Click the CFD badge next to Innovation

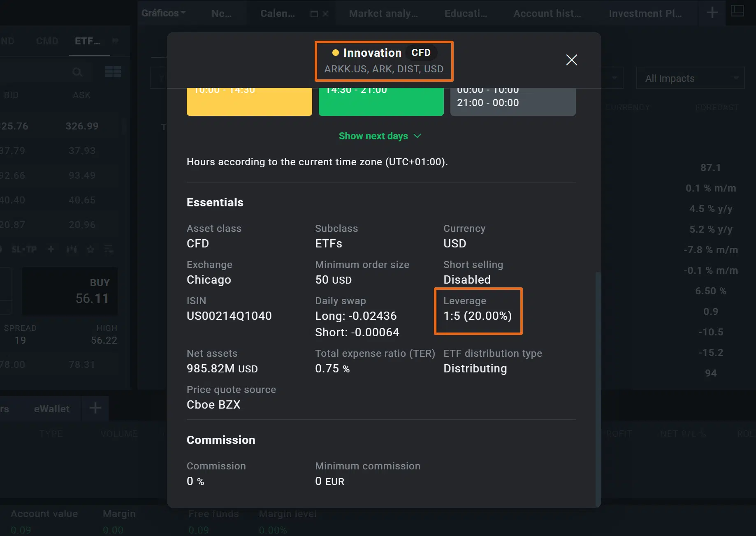(421, 53)
